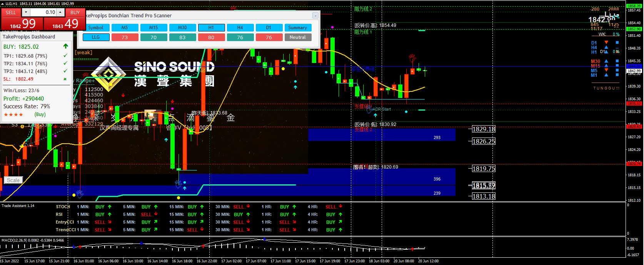Switch scanner to the H4 timeframe
This screenshot has height=265, width=644.
[240, 28]
